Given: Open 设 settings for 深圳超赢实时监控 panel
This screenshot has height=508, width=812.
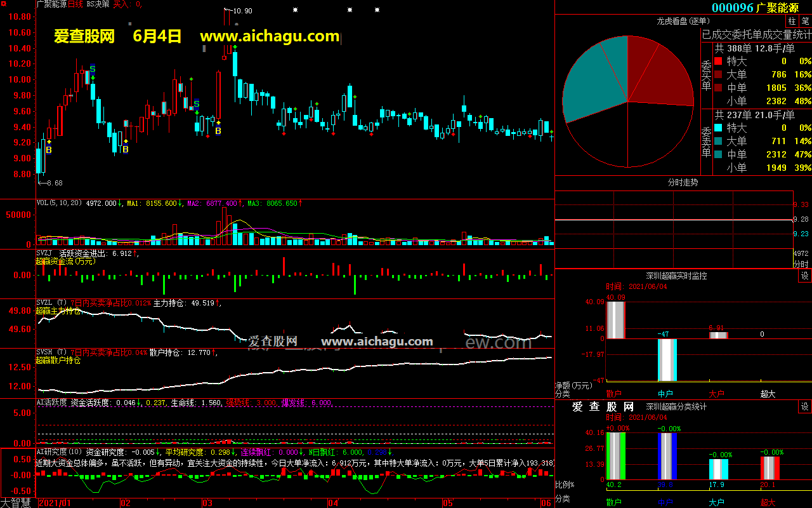Looking at the screenshot, I should (804, 276).
